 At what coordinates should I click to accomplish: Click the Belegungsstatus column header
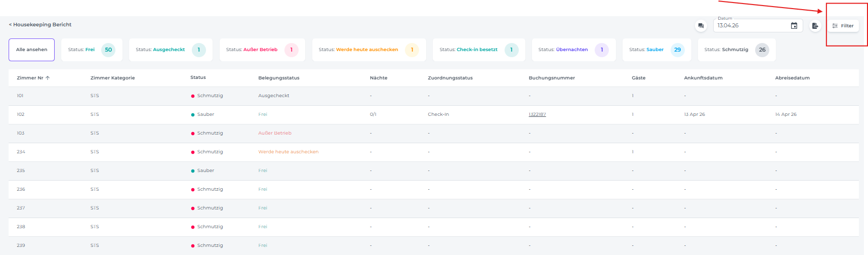coord(278,78)
